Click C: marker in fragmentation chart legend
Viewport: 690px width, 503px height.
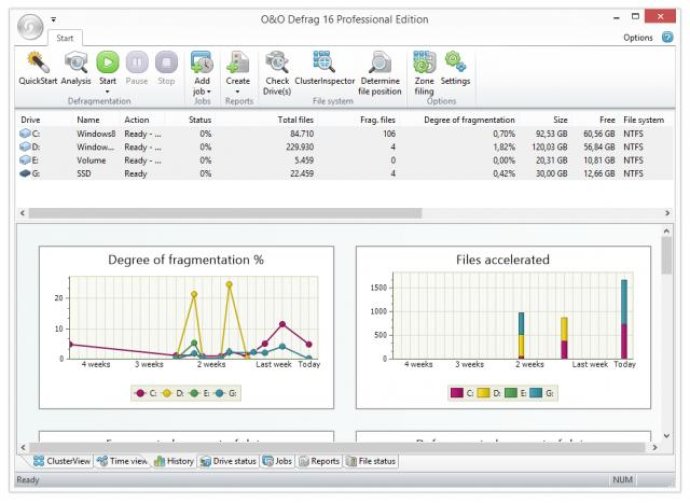pyautogui.click(x=140, y=393)
